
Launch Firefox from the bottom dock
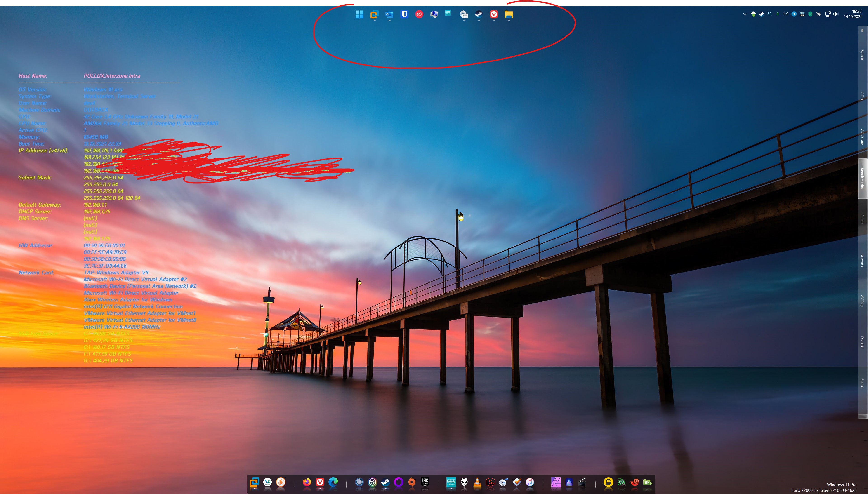point(307,482)
